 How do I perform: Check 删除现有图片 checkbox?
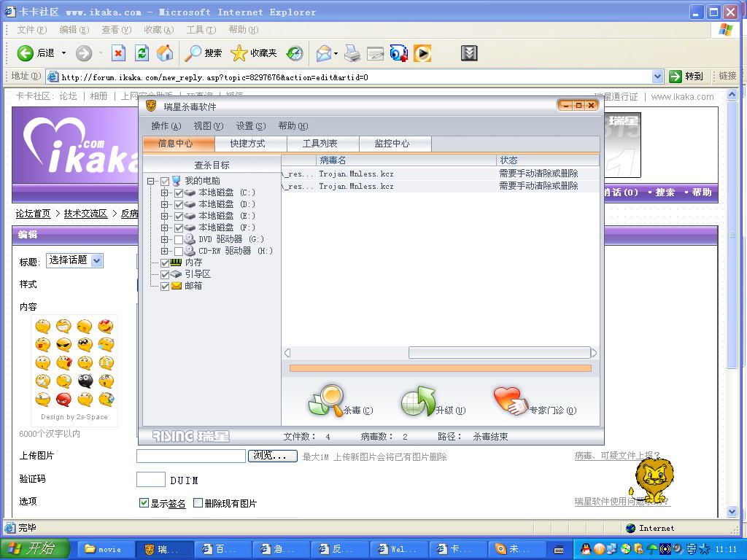198,503
